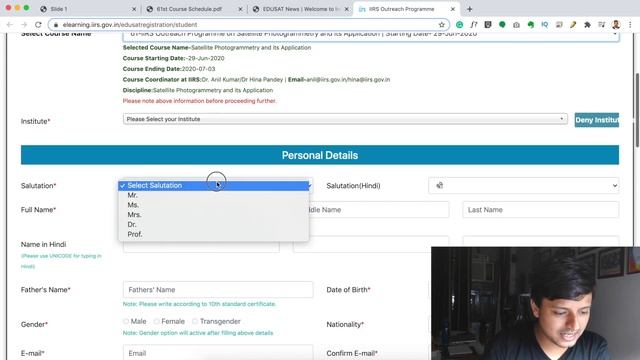This screenshot has height=360, width=640.
Task: View site security lock icon
Action: (56, 25)
